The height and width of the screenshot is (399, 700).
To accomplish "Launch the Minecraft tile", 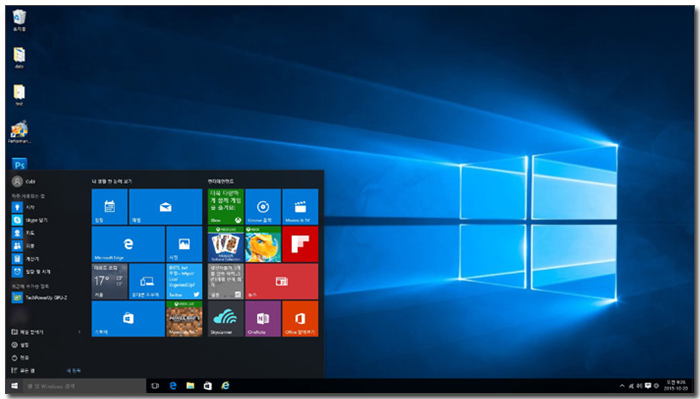I will (184, 319).
